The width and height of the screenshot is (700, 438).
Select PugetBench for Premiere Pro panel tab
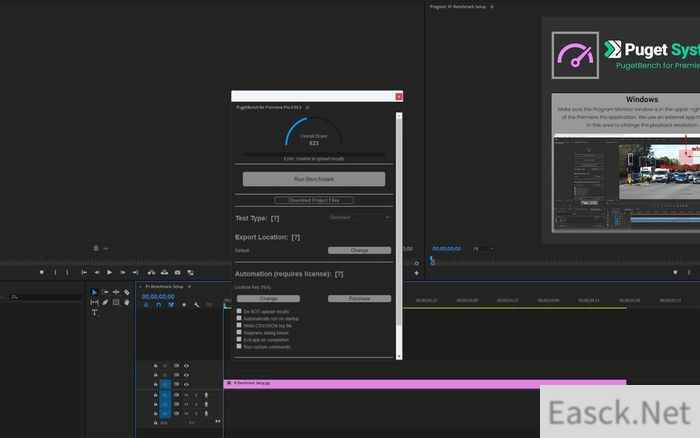(269, 108)
